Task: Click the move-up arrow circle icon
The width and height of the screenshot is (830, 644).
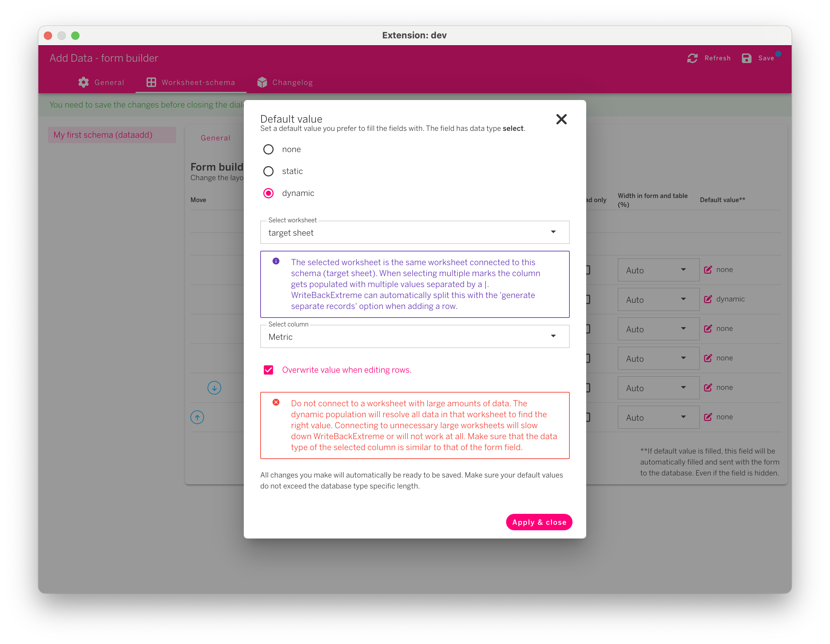Action: pyautogui.click(x=197, y=418)
